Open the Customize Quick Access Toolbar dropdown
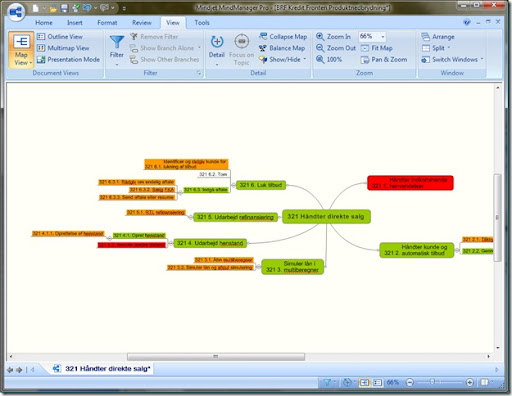512x396 pixels. coord(124,8)
